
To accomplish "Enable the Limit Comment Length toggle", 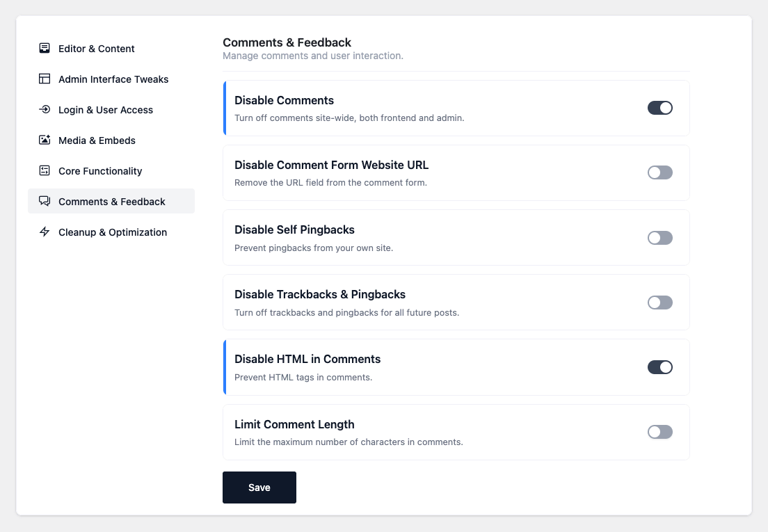I will [x=659, y=432].
